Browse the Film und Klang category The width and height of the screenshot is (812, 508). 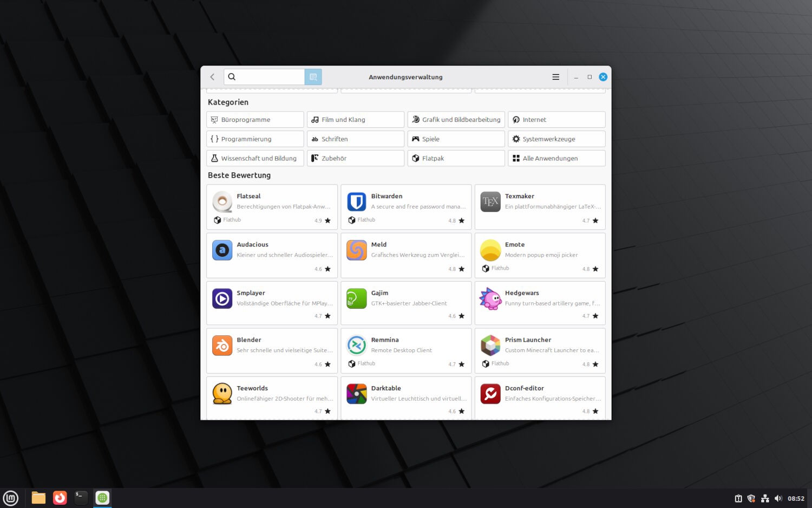pos(356,120)
